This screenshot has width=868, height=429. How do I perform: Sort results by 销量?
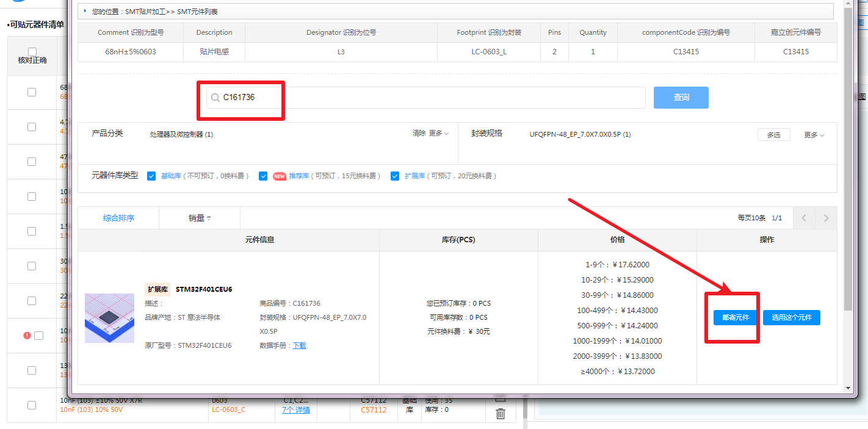[199, 218]
